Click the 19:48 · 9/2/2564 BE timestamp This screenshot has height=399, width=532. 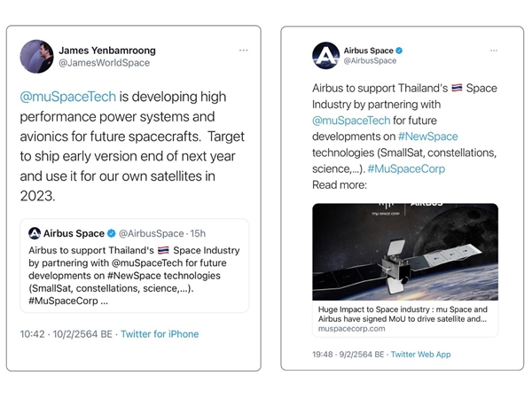tap(347, 354)
